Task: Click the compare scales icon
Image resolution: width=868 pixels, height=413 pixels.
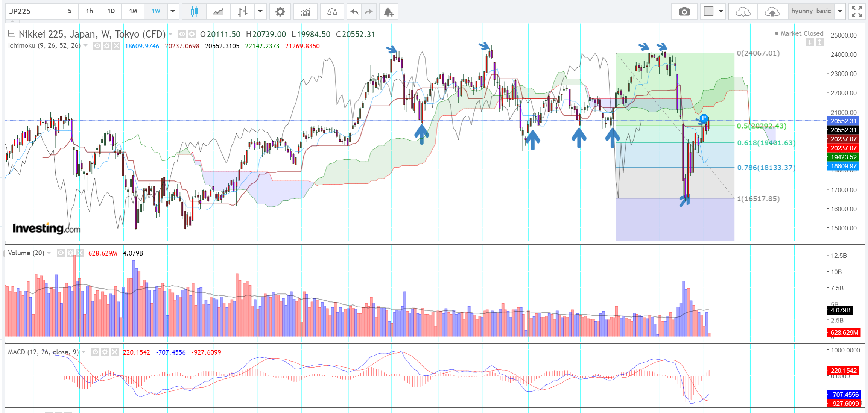Action: click(332, 12)
